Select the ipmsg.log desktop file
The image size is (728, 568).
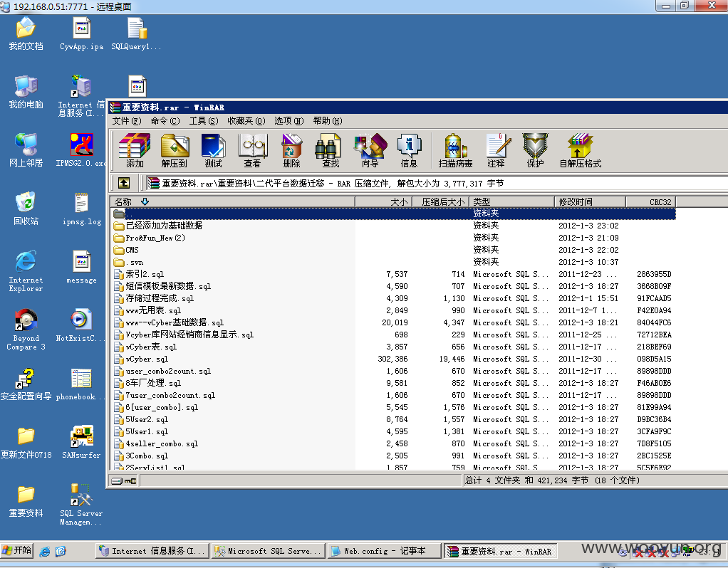[82, 209]
